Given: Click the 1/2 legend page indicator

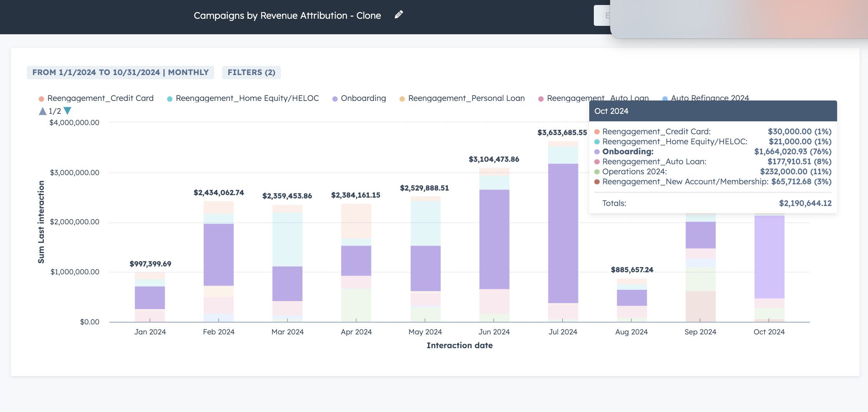Looking at the screenshot, I should point(55,111).
